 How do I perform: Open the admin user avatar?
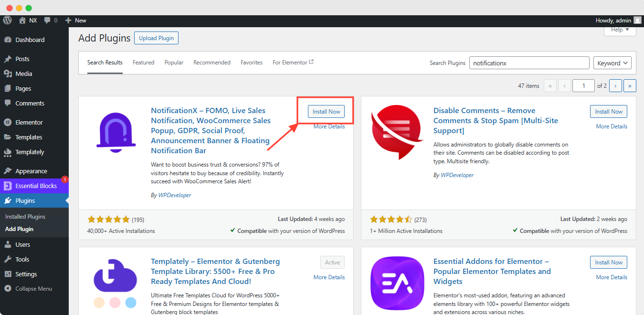(x=637, y=21)
